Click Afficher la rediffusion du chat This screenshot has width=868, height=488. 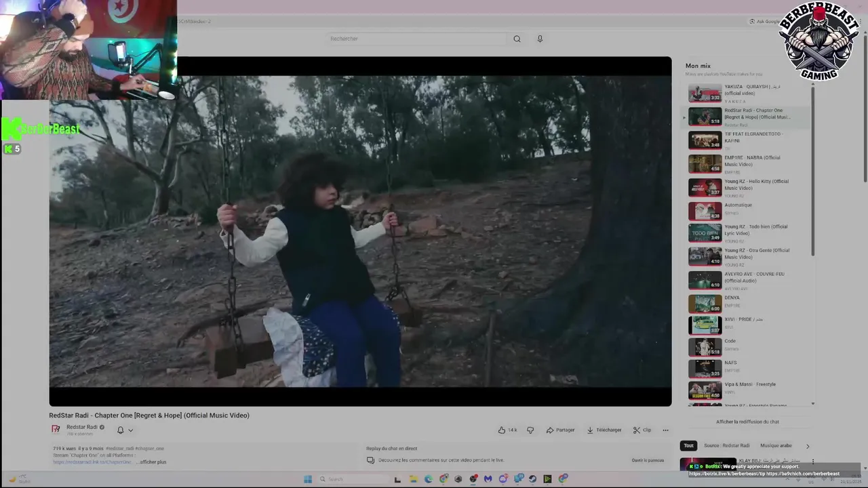[747, 422]
